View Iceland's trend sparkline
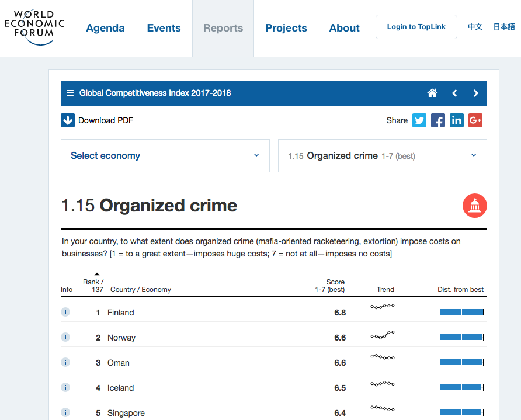521x420 pixels. click(383, 383)
